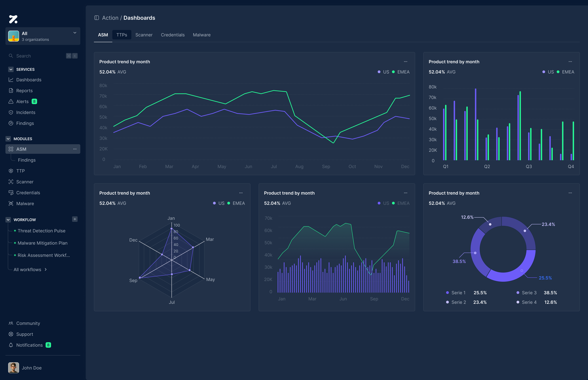Click the Scanner module icon
Viewport: 588px width, 380px height.
[11, 182]
